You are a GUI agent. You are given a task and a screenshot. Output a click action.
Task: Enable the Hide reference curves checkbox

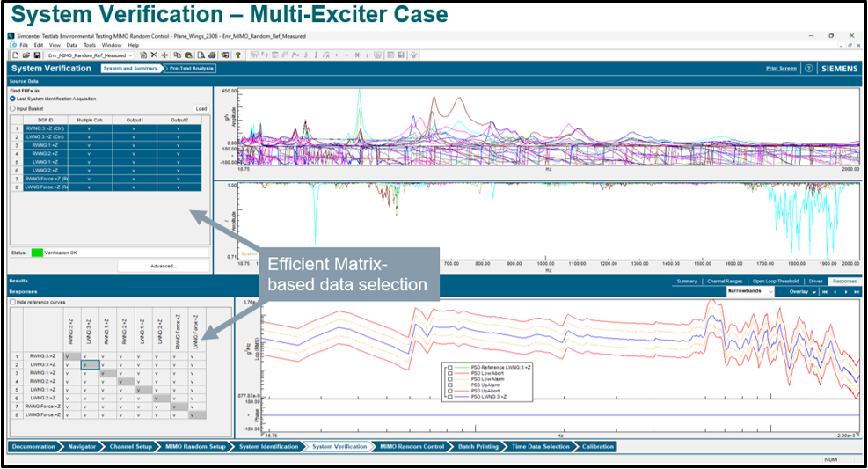[12, 302]
